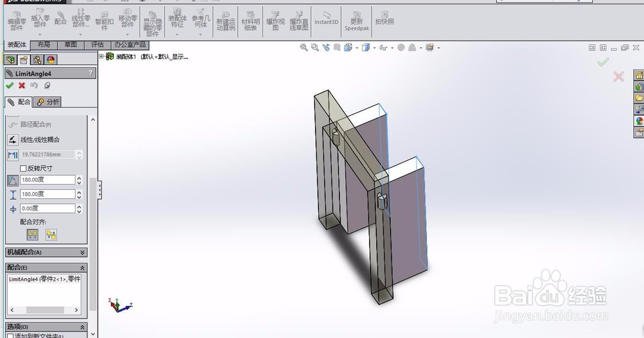This screenshot has height=338, width=644.
Task: Click the 爆炸视图 exploded view button
Action: coord(275,21)
